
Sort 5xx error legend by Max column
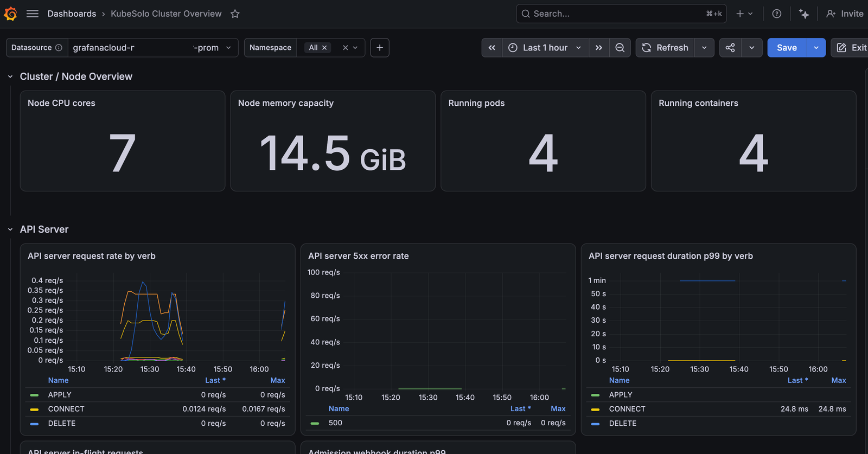(x=558, y=408)
